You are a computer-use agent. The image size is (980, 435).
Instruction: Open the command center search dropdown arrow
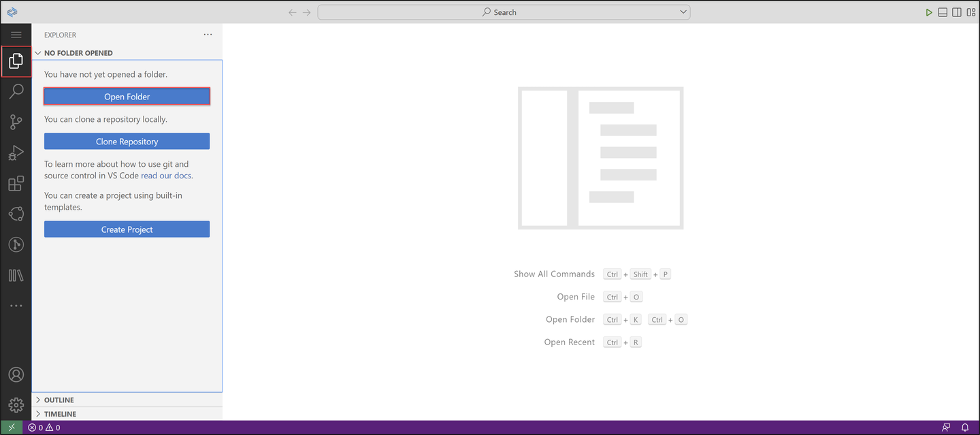tap(683, 12)
